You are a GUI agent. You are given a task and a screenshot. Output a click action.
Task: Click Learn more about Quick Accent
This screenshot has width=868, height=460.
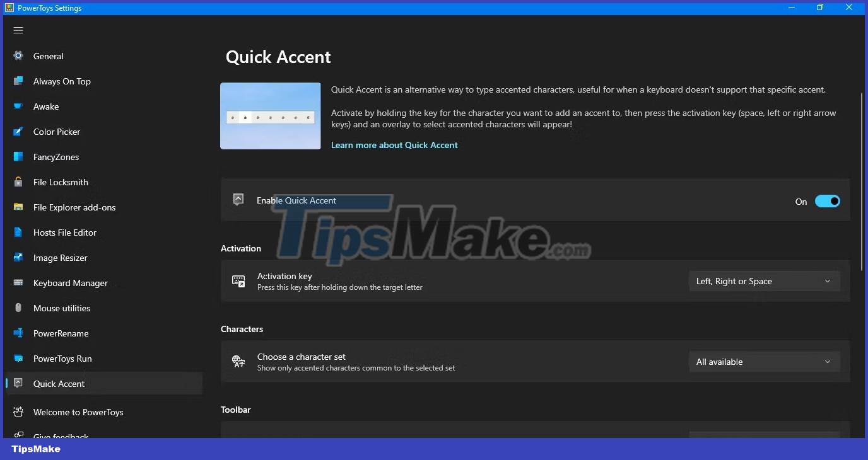(394, 145)
